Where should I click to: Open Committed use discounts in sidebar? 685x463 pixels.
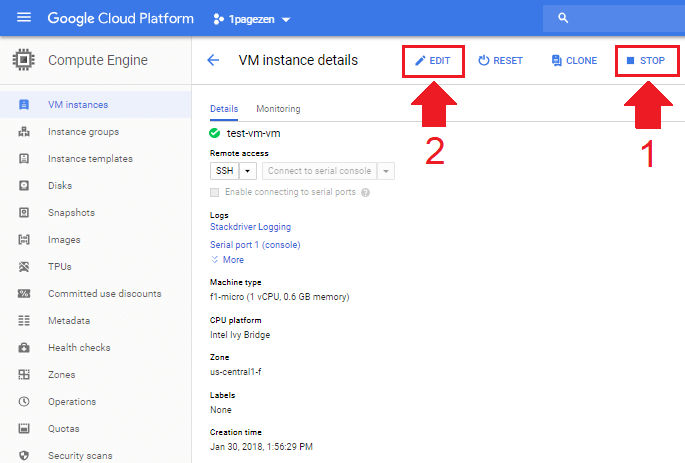pos(95,294)
